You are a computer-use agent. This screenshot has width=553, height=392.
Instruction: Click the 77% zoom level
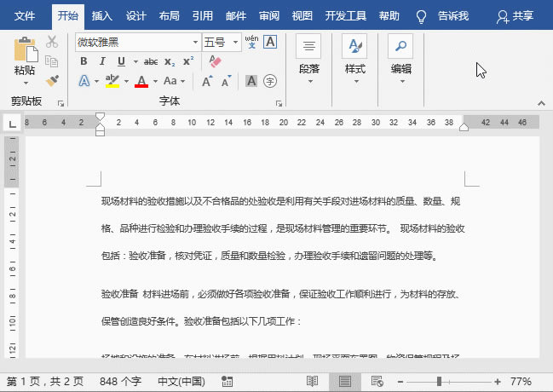[x=521, y=382]
